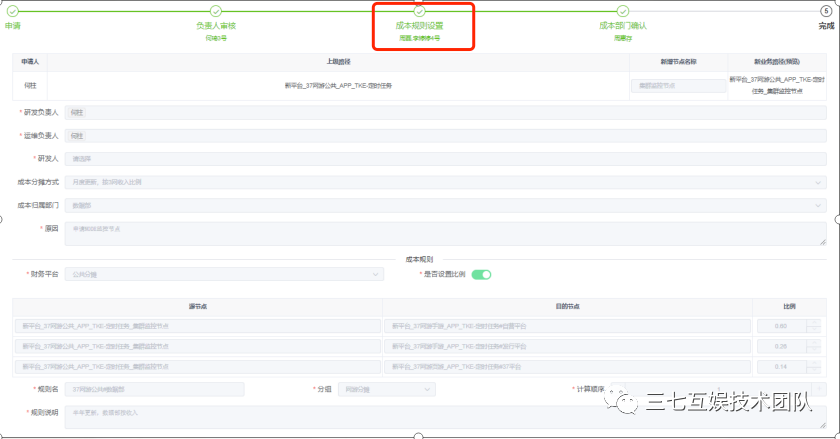
Task: Click inside the 规则说明 text area
Action: click(446, 417)
